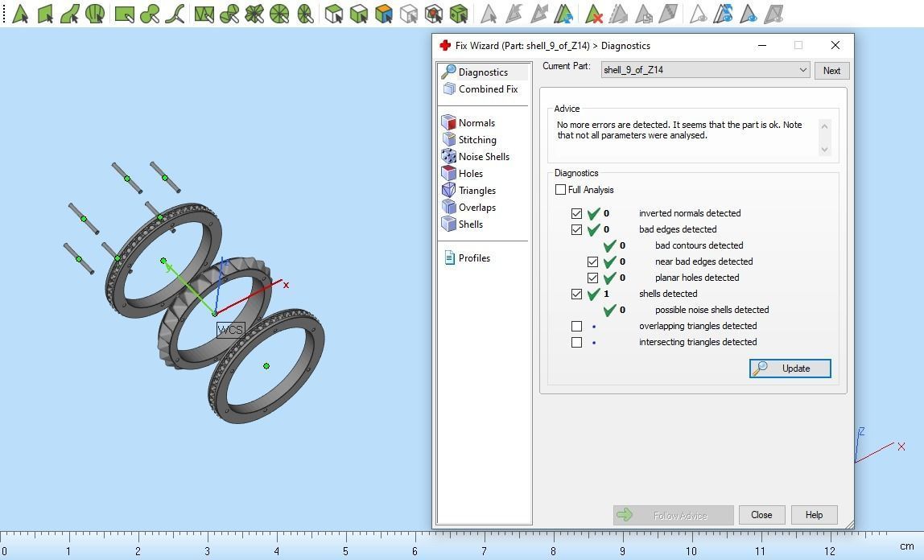Select the radial ellipse mesh brush tool

click(x=305, y=14)
